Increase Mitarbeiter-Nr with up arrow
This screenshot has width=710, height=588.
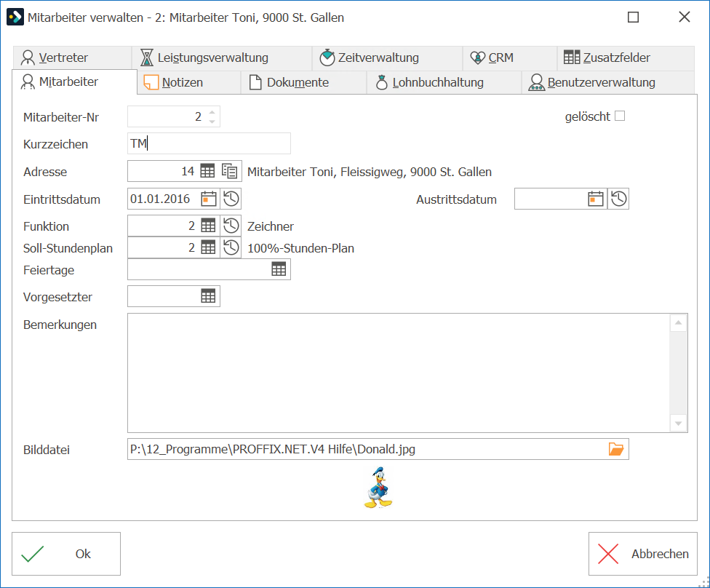tap(212, 112)
